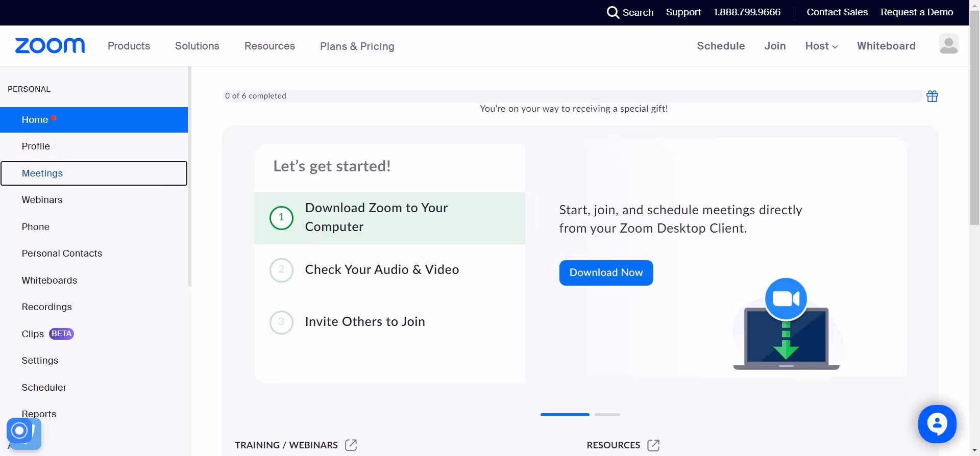Click the special gift message text
The width and height of the screenshot is (980, 456).
pos(574,109)
